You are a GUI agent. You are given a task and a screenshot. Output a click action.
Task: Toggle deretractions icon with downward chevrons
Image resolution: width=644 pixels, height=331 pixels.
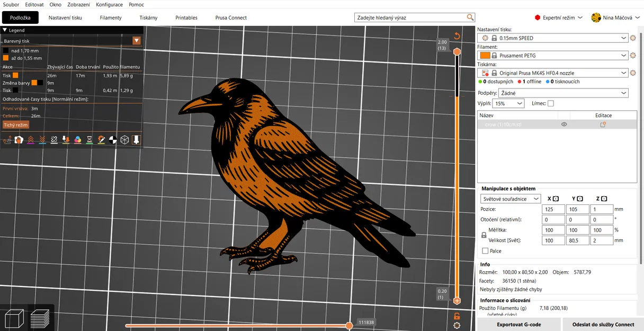[x=42, y=140]
